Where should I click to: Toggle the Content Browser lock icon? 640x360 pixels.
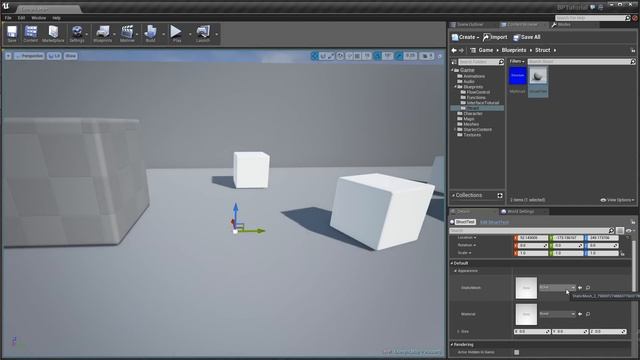(633, 50)
